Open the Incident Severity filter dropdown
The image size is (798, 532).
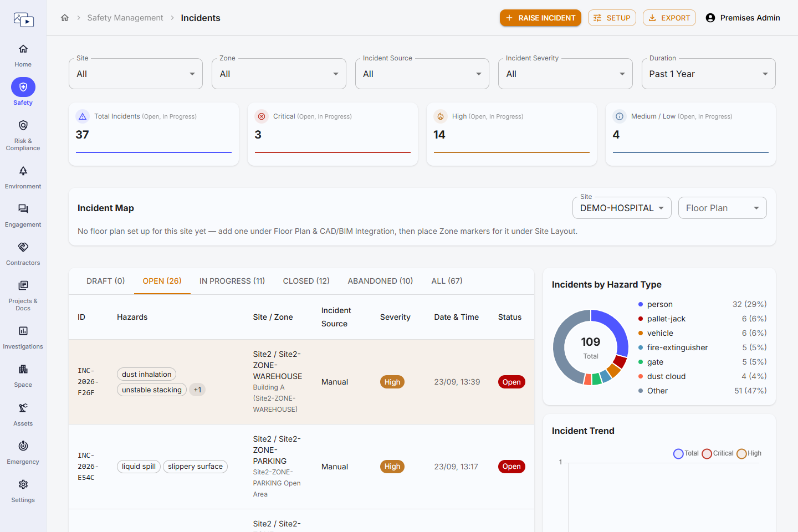pos(565,74)
